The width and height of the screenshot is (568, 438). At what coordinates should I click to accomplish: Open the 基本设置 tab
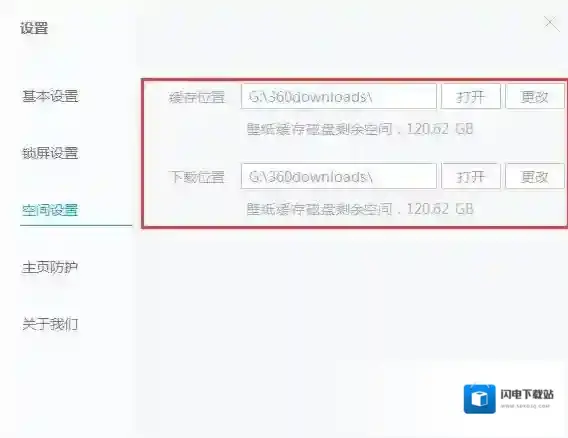(x=50, y=96)
